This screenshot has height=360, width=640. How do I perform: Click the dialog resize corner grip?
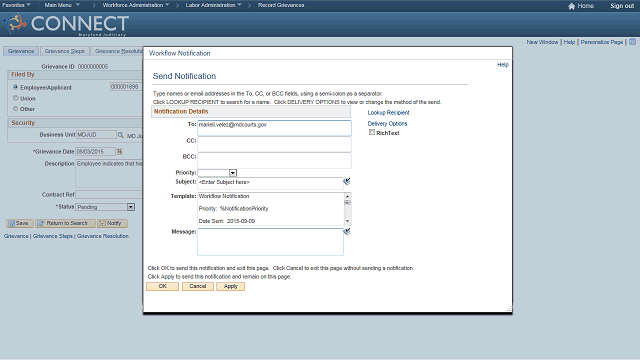click(x=509, y=310)
